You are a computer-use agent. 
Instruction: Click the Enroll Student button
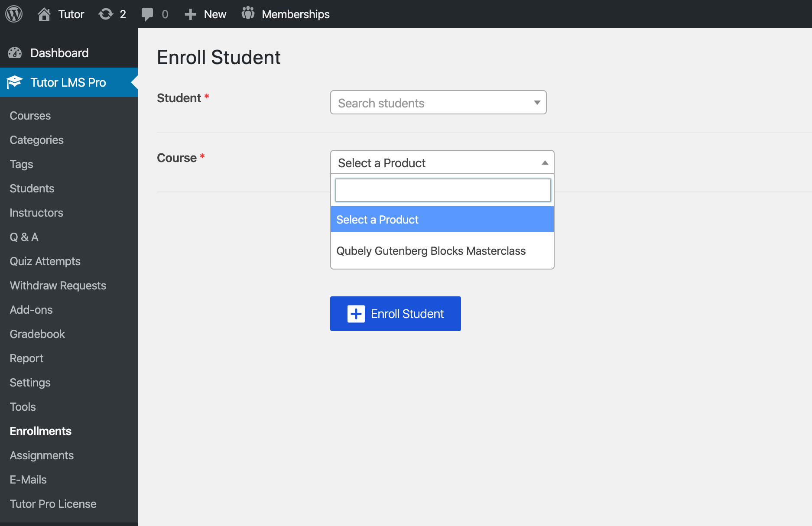395,314
